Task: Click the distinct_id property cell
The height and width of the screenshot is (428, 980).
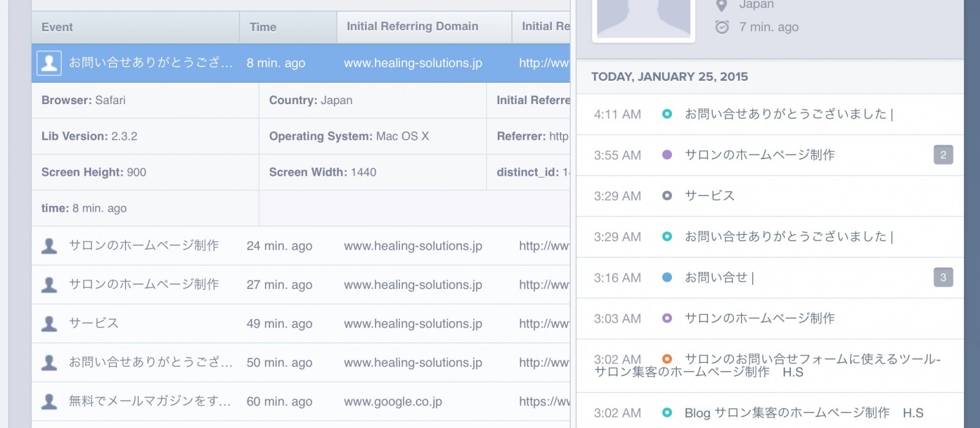Action: [529, 172]
